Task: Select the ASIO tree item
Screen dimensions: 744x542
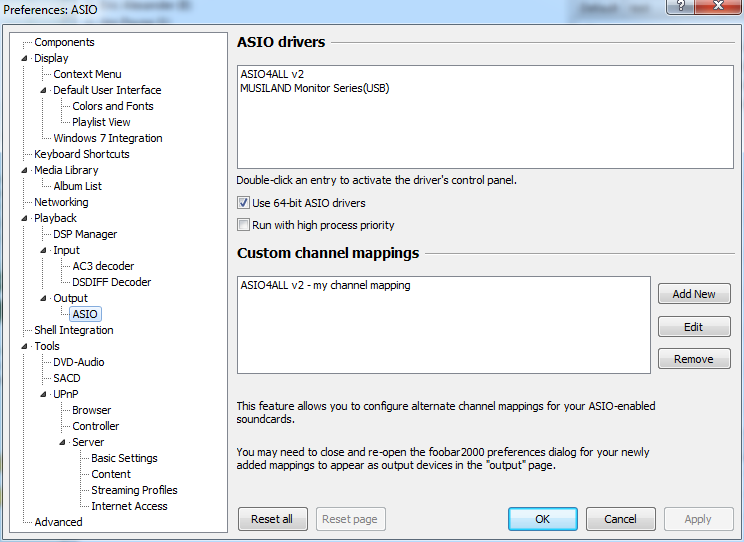Action: [85, 314]
